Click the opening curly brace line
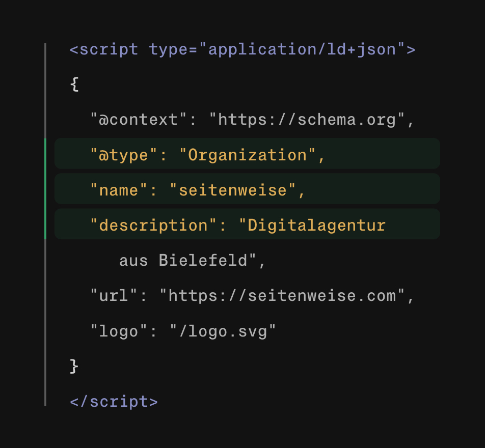 tap(74, 85)
